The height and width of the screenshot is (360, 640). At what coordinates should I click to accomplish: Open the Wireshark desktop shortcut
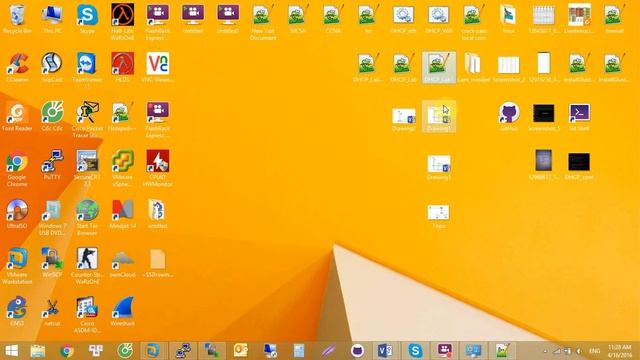point(122,311)
